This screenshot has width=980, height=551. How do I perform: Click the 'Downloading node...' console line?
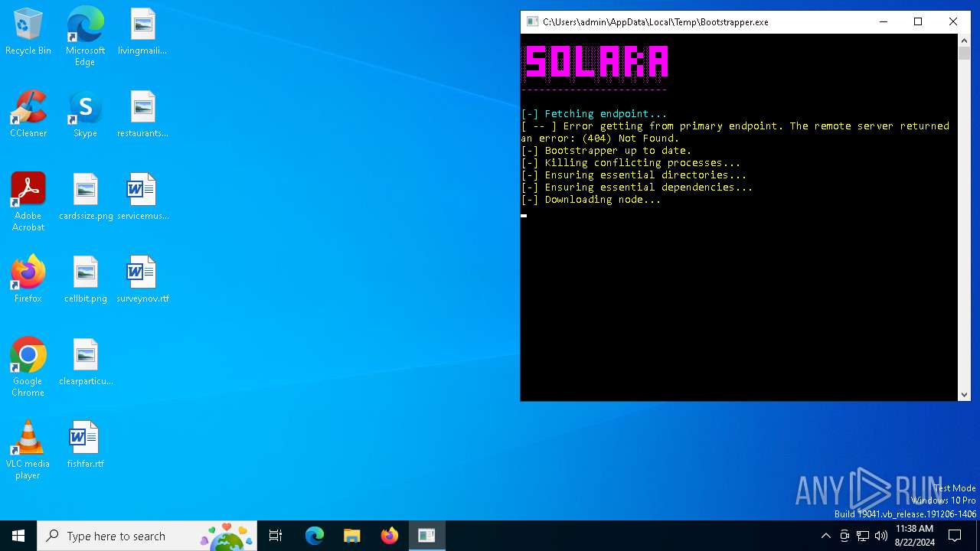tap(590, 200)
